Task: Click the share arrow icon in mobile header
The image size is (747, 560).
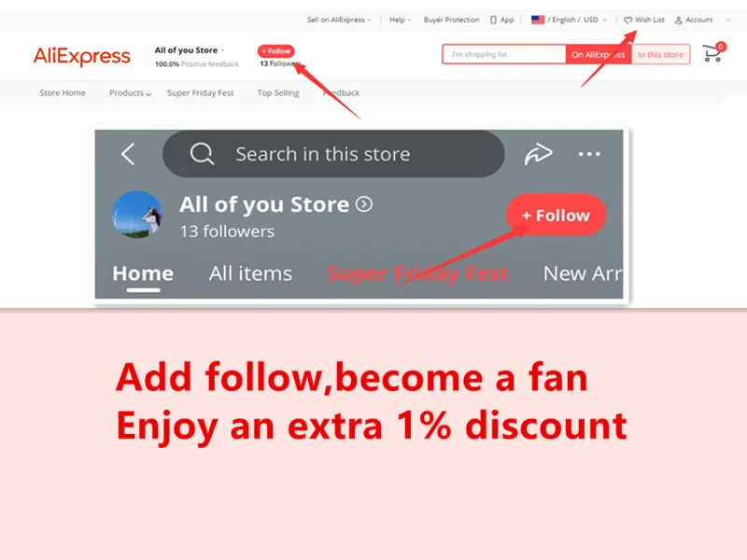Action: point(539,154)
